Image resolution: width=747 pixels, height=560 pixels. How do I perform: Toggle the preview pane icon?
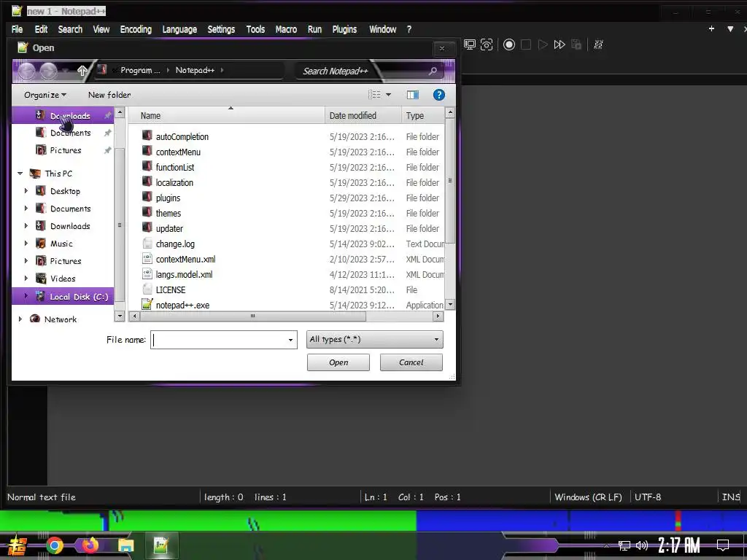pyautogui.click(x=413, y=95)
